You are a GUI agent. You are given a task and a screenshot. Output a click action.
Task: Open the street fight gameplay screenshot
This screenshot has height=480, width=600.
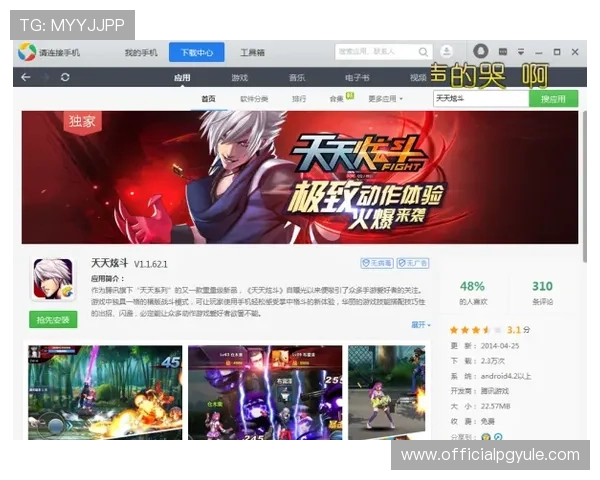coord(386,392)
